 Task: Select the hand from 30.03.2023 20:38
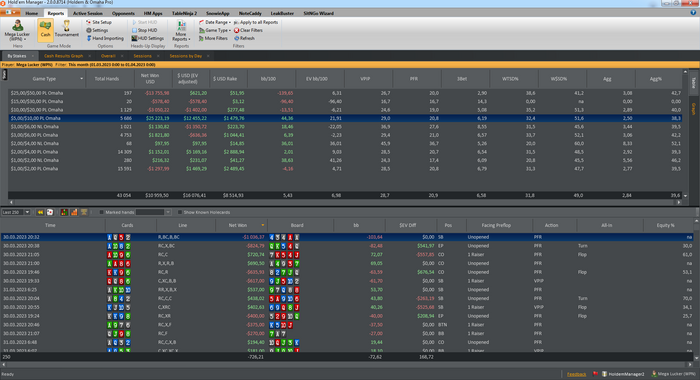pos(347,246)
